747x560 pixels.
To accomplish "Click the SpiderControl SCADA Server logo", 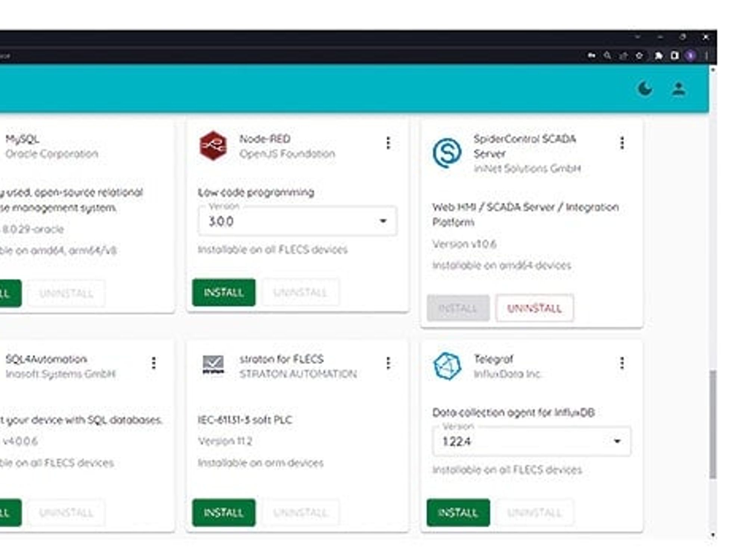I will click(x=447, y=153).
